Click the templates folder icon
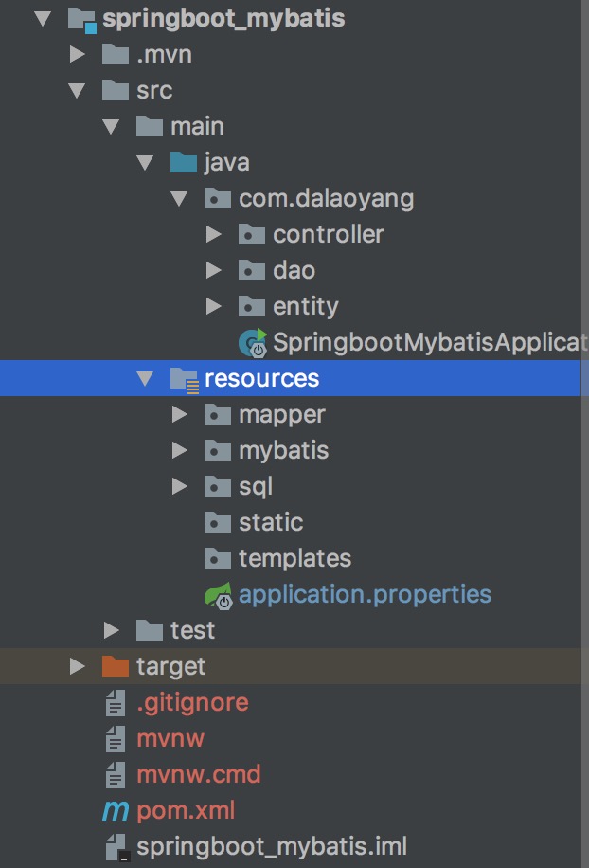 218,558
